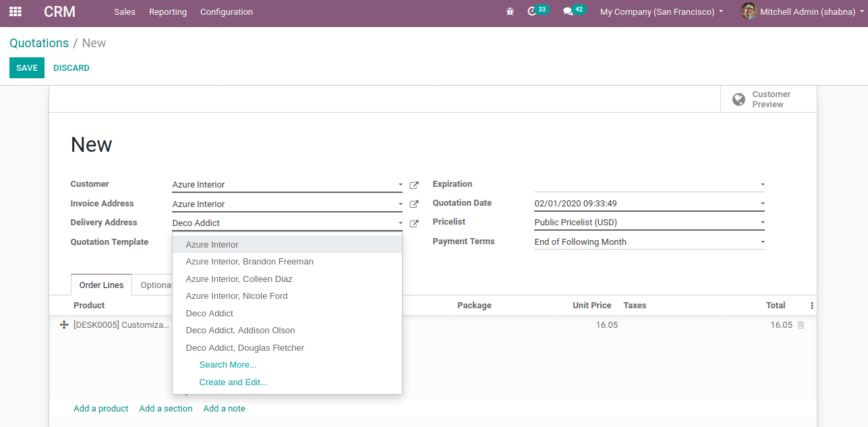Viewport: 868px width, 427px height.
Task: Delete order line with trash icon
Action: 801,325
